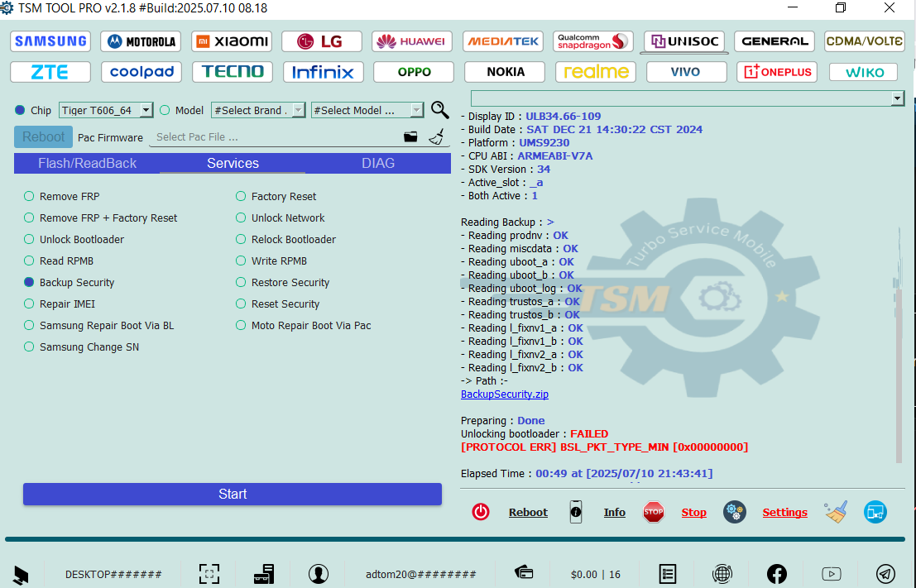Click the globe icon in status bar
Screen dimensions: 916x588
coord(722,574)
